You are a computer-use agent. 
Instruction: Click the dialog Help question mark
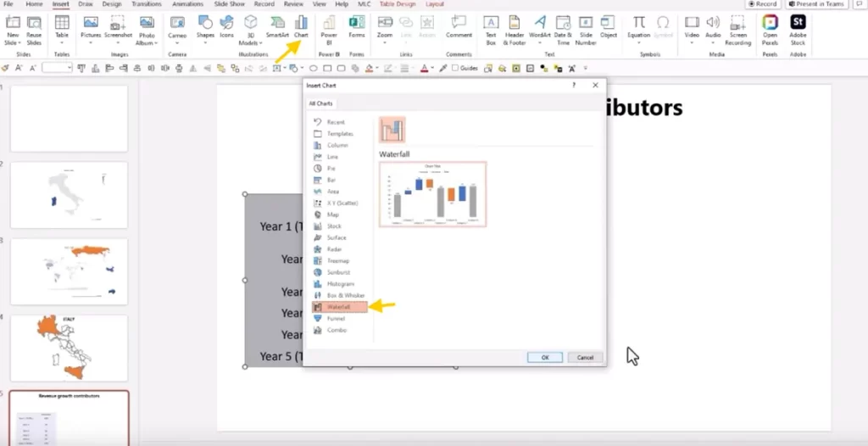[x=574, y=86]
